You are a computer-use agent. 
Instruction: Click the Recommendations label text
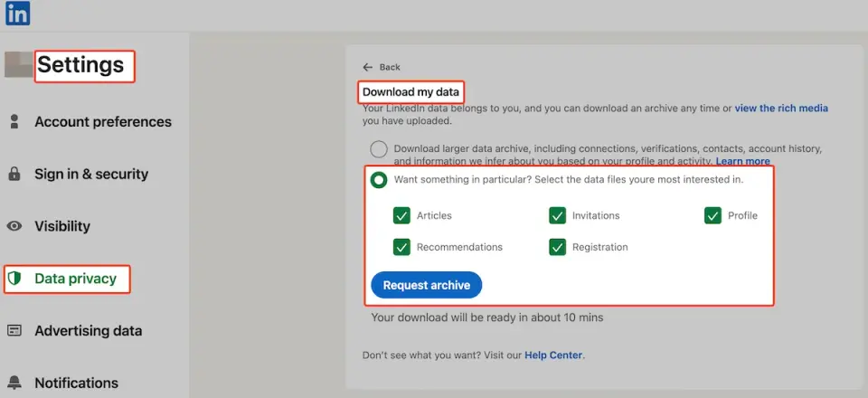pos(459,248)
